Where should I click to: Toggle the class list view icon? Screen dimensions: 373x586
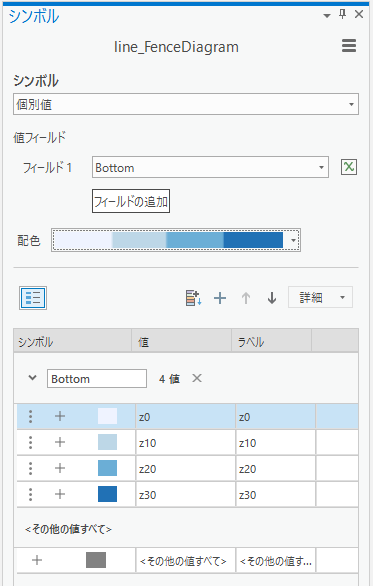(x=33, y=298)
